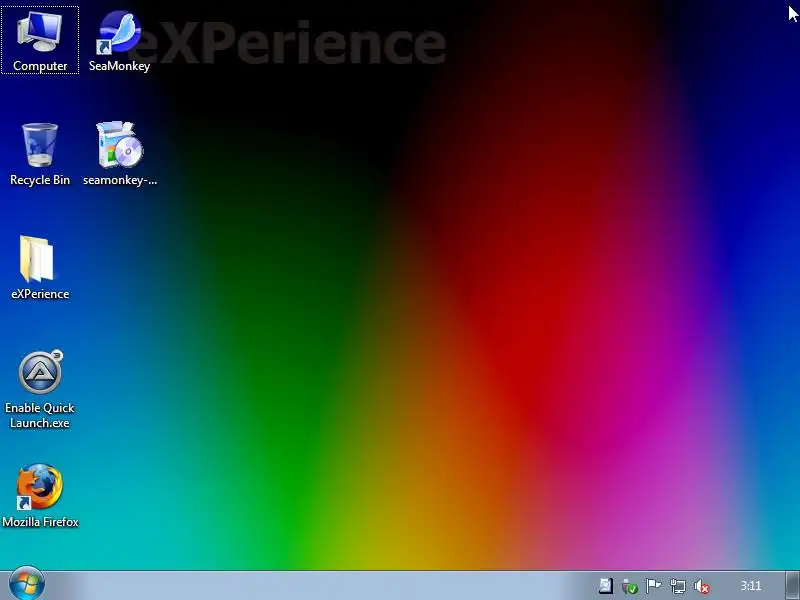Select the eXPerience folder icon
The image size is (800, 600).
click(x=40, y=267)
